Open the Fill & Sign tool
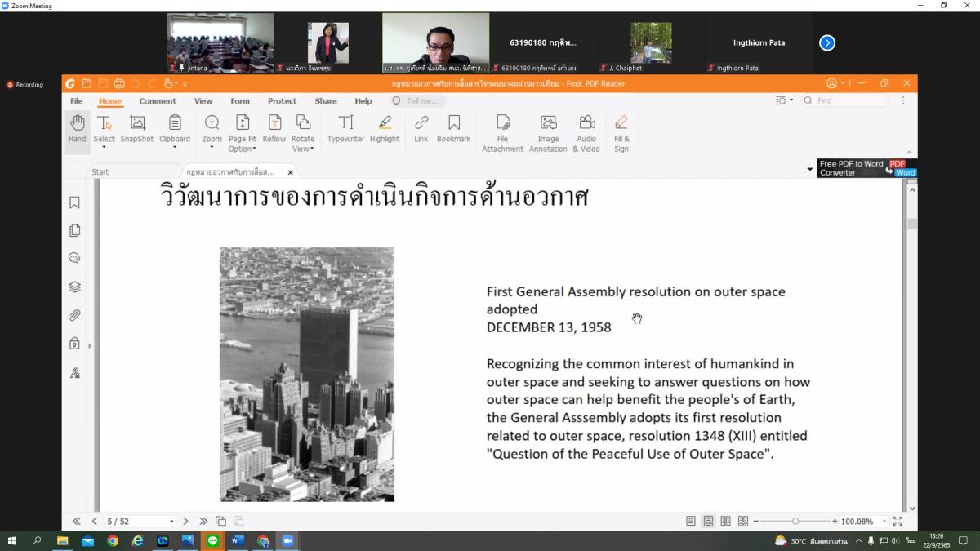This screenshot has height=551, width=980. pyautogui.click(x=621, y=133)
